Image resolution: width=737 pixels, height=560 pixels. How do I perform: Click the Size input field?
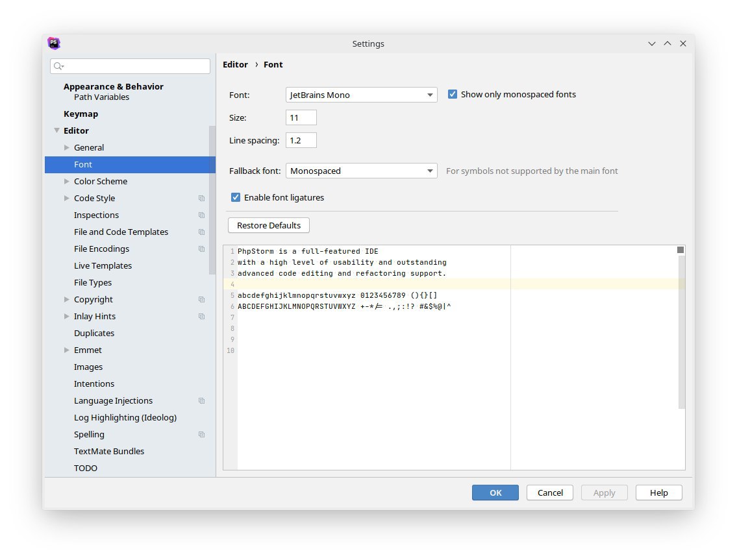[301, 118]
